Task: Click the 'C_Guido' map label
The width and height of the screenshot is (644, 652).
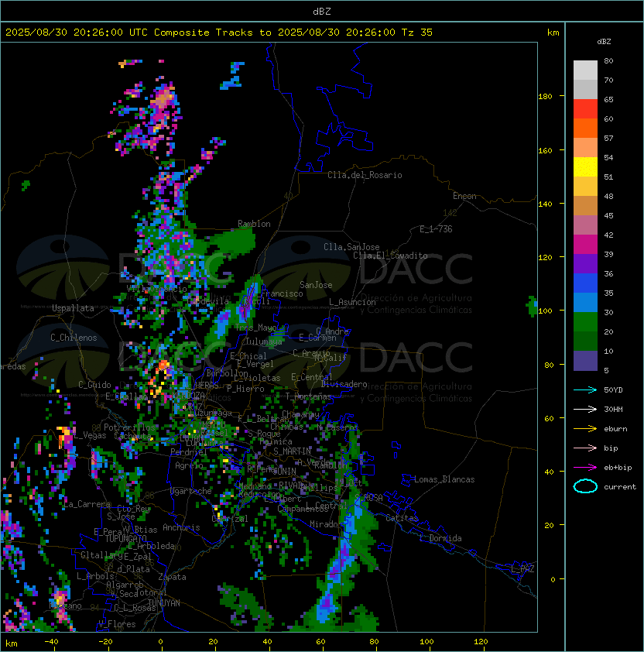Action: coord(94,385)
